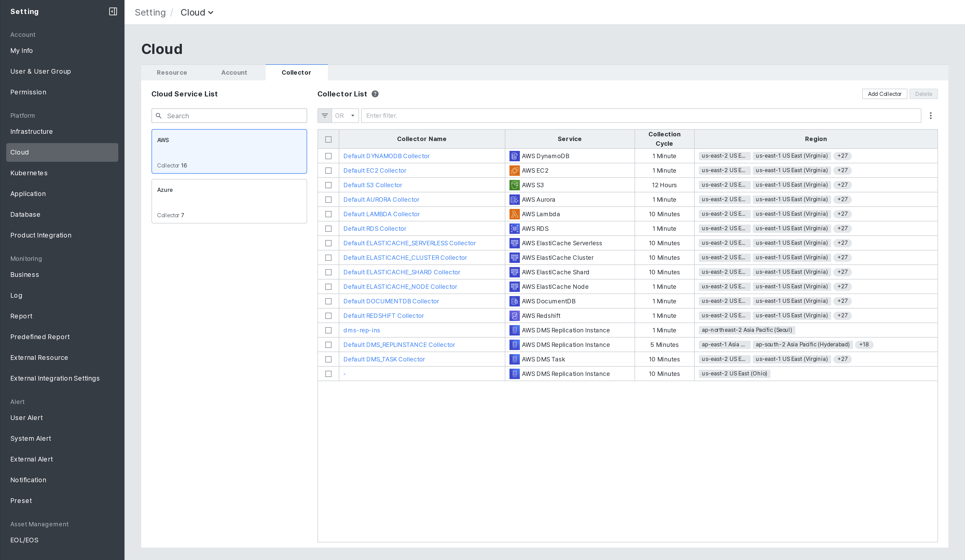Check the Default DMS_TASK Collector row
This screenshot has height=560, width=965.
[x=328, y=359]
